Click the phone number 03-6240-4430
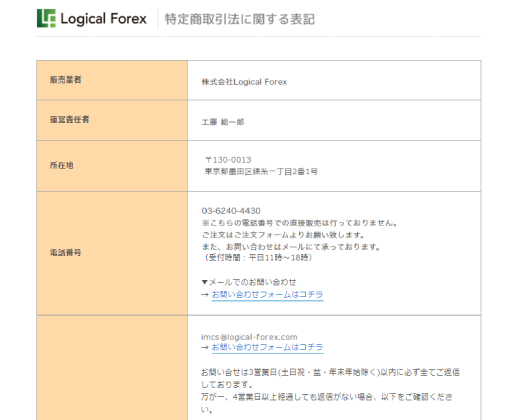Screen dimensions: 512x420 231,211
